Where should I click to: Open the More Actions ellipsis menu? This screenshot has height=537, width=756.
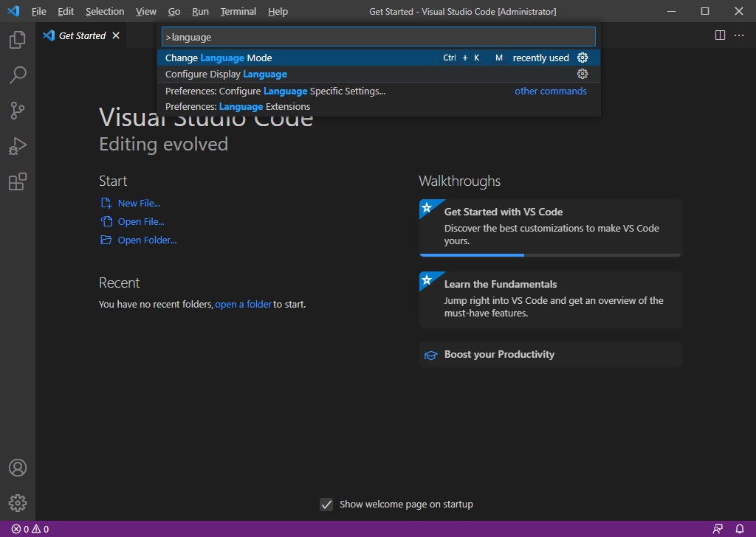coord(738,35)
